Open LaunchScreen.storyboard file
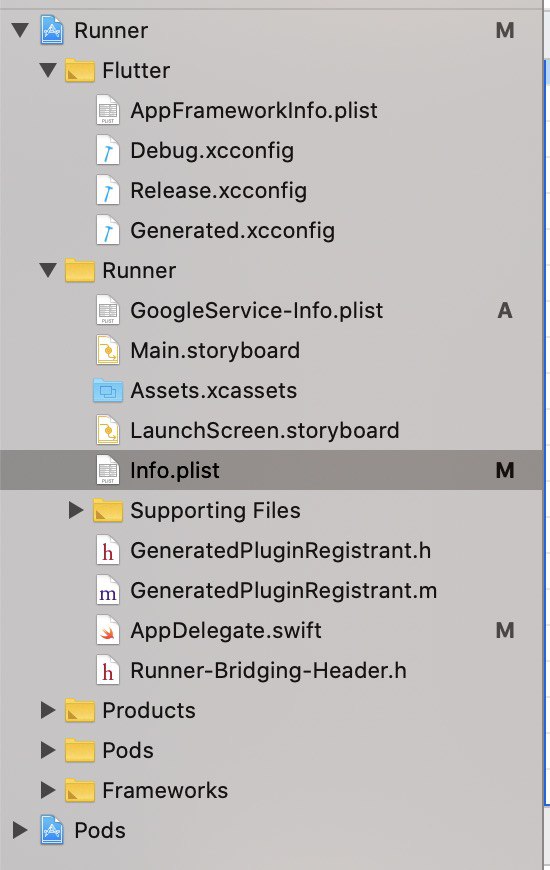Image resolution: width=550 pixels, height=870 pixels. 265,431
